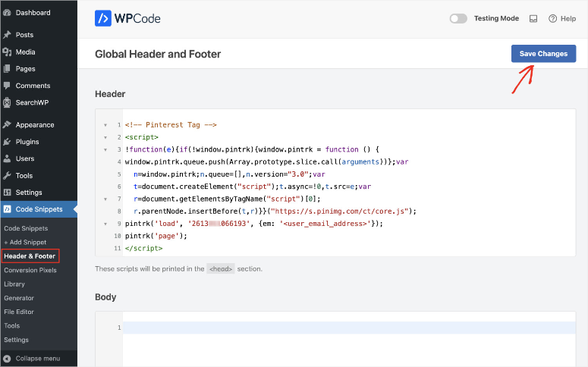Open the Help question mark icon
This screenshot has height=367, width=588.
[x=553, y=19]
